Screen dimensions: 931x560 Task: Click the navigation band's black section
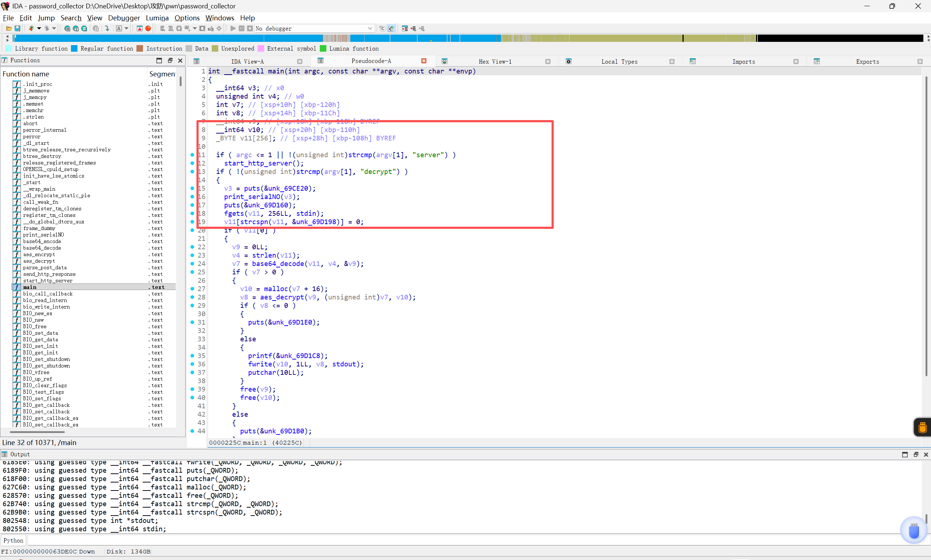840,38
